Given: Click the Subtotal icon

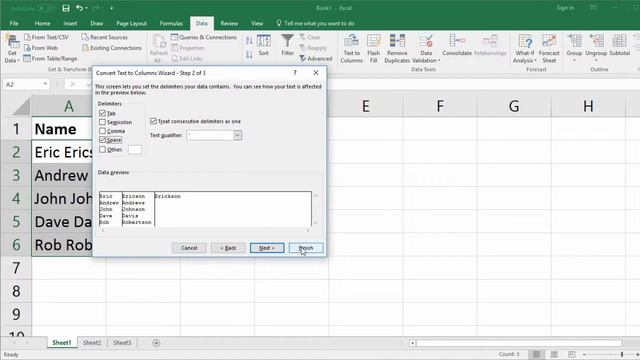Looking at the screenshot, I should [x=620, y=45].
